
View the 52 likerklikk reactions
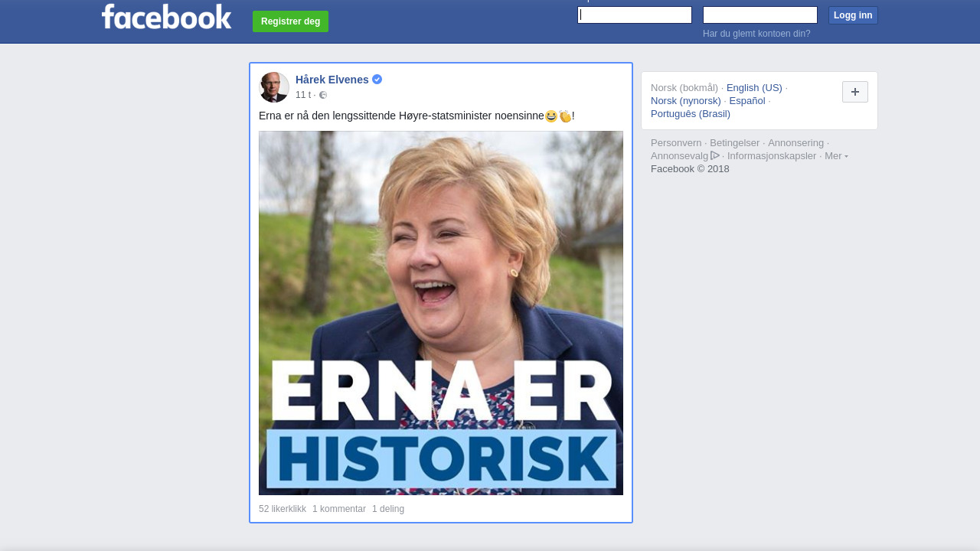point(283,509)
